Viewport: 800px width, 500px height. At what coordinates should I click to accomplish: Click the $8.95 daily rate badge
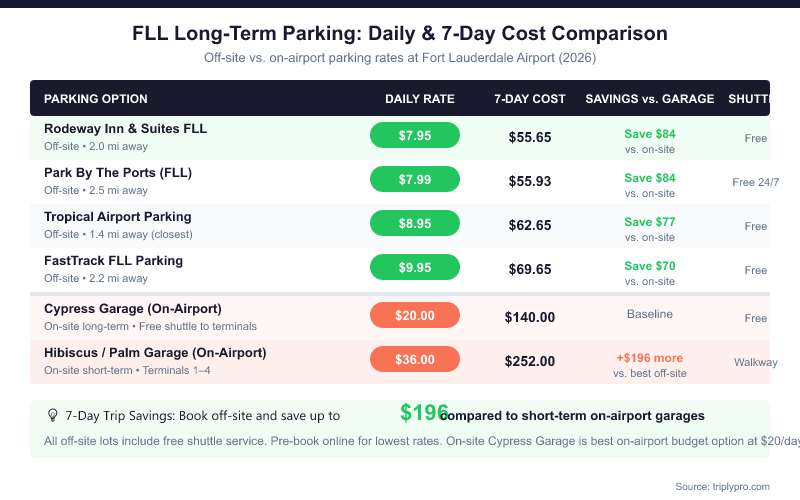tap(415, 224)
